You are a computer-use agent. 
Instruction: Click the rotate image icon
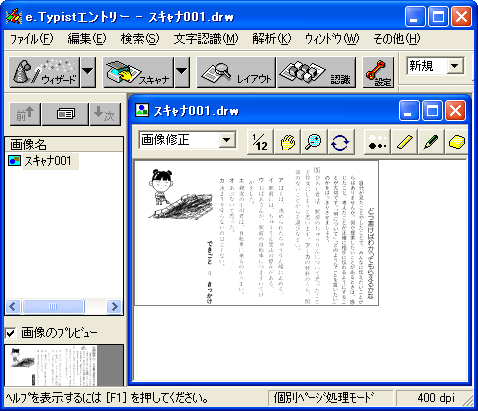tap(340, 142)
